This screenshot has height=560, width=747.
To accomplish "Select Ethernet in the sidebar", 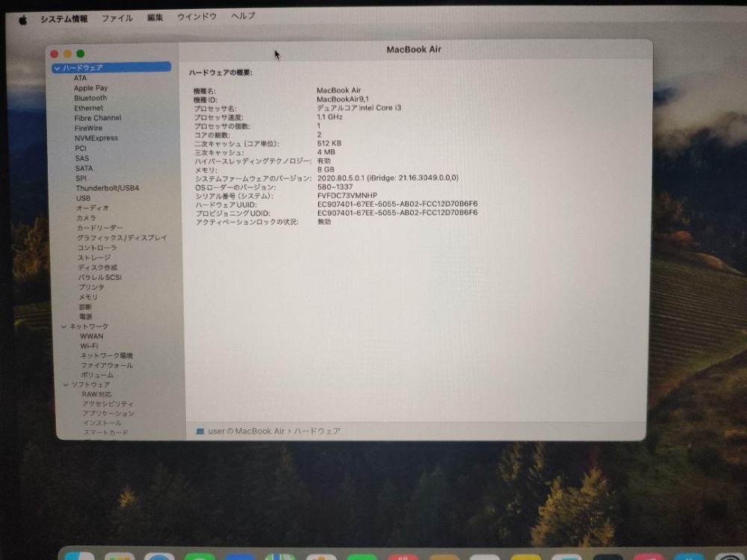I will click(89, 108).
